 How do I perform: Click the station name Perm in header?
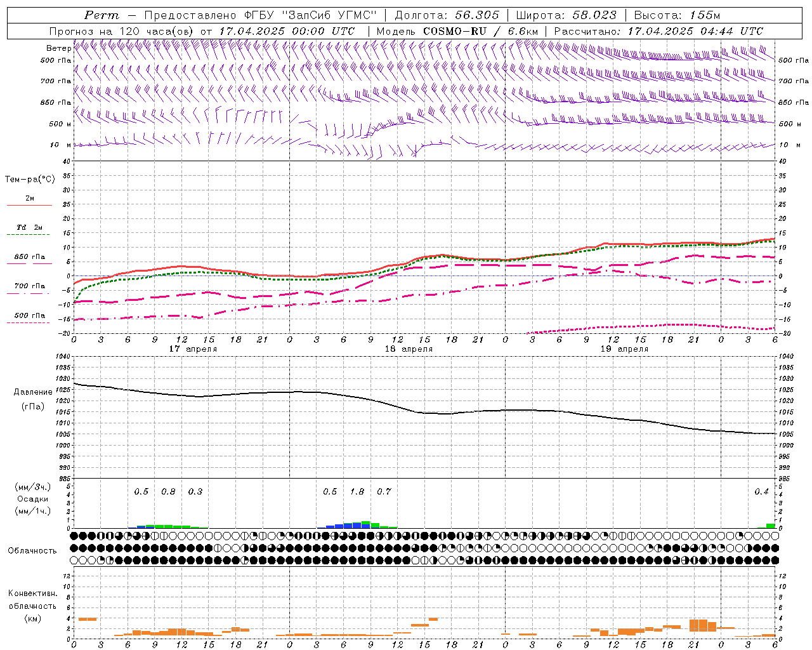click(x=101, y=15)
